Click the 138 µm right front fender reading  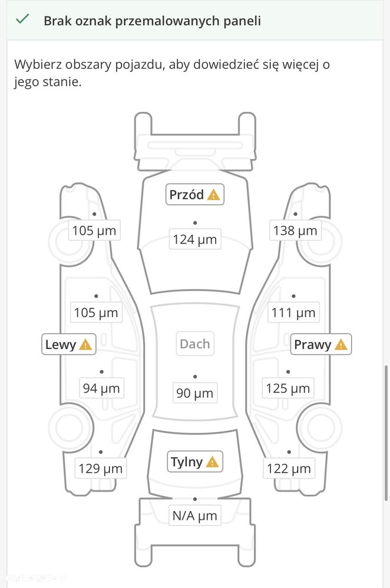(295, 230)
